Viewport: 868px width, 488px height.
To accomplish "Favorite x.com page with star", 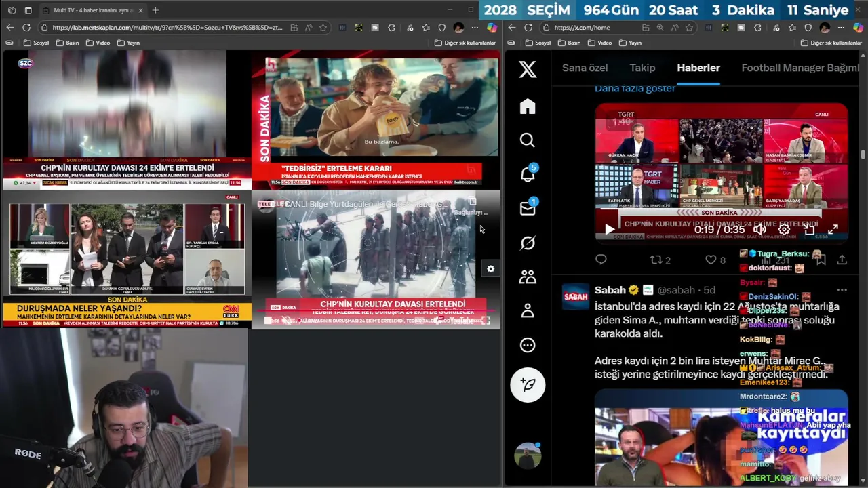I will click(x=690, y=28).
